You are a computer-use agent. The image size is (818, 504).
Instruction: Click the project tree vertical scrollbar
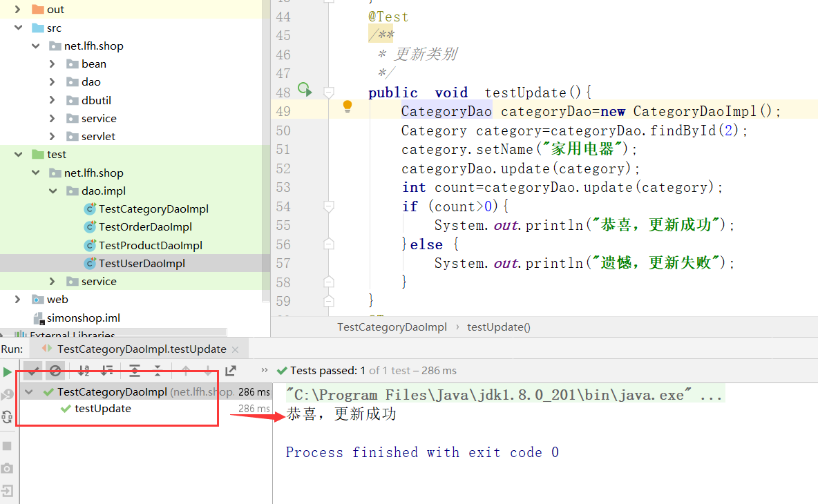pyautogui.click(x=266, y=151)
